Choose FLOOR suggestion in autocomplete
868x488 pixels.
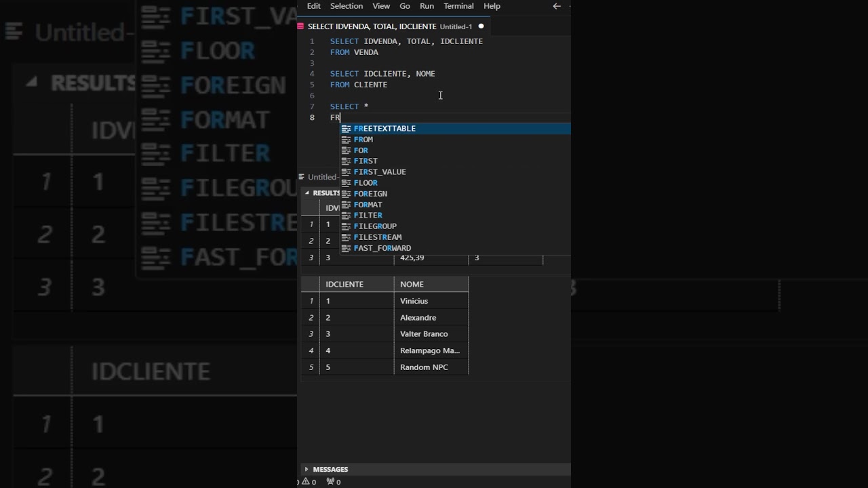(x=455, y=183)
